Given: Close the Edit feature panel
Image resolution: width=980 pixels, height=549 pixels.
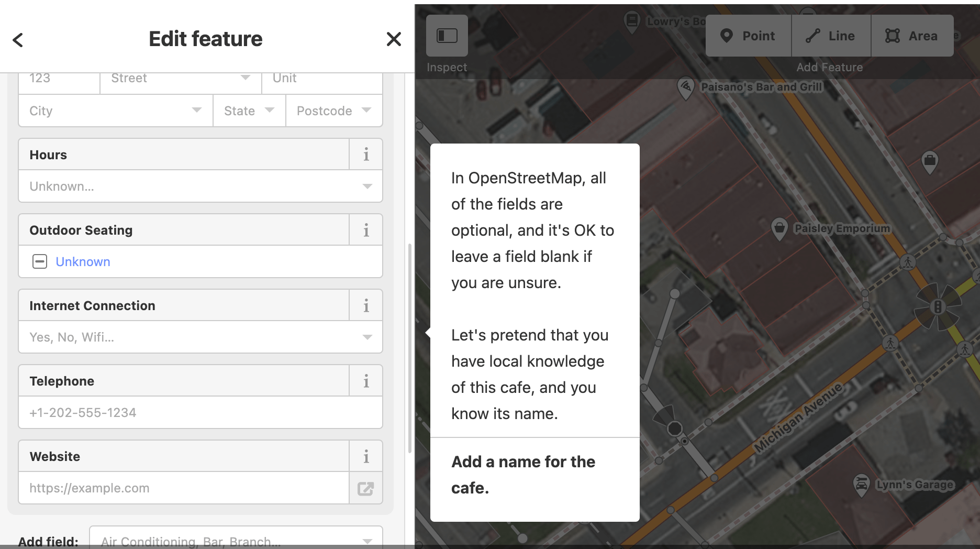Looking at the screenshot, I should (394, 39).
